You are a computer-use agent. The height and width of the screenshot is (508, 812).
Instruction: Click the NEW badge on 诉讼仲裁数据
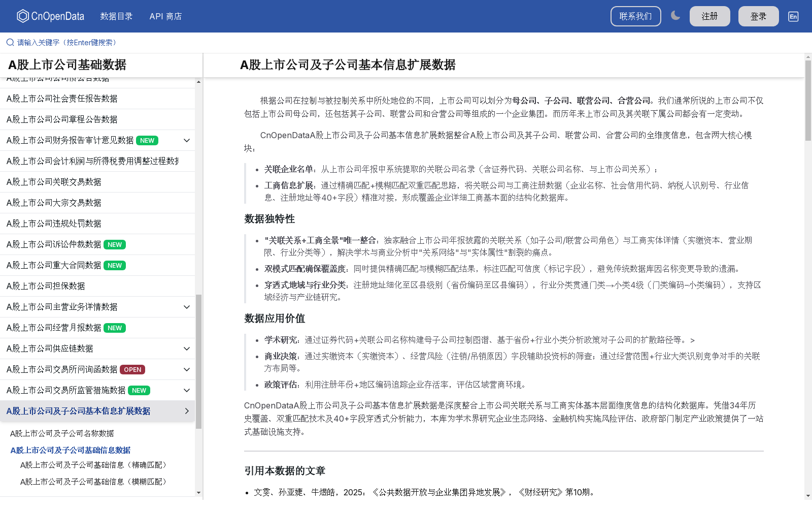point(115,245)
